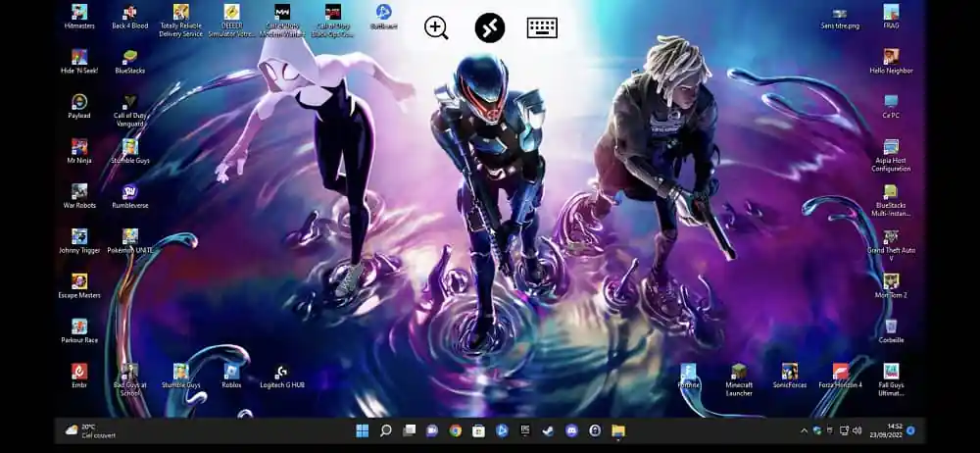
Task: Show the on-screen keyboard
Action: (x=542, y=27)
